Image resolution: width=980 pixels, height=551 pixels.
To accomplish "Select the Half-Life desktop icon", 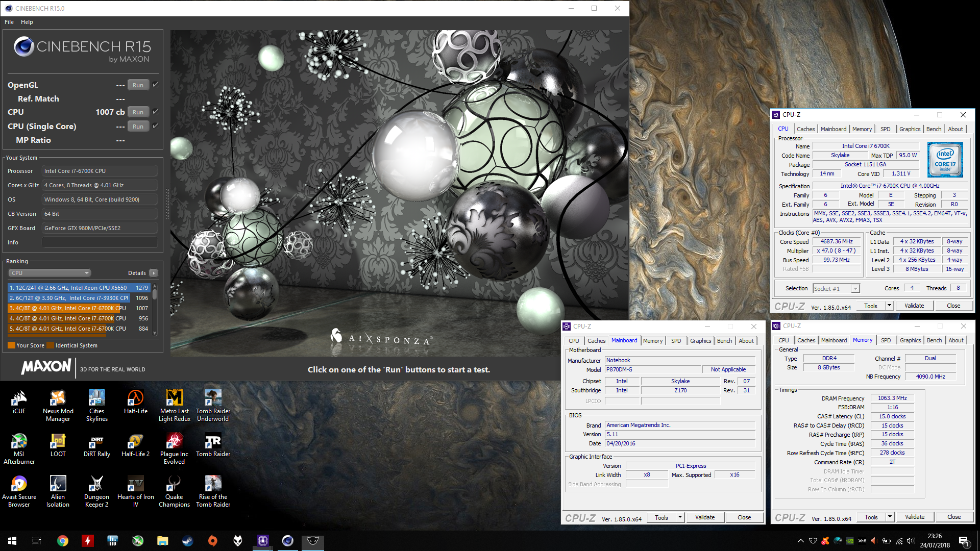I will pyautogui.click(x=136, y=402).
